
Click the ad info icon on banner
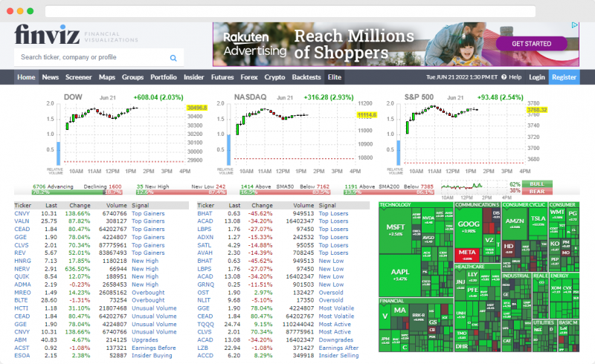(x=574, y=25)
